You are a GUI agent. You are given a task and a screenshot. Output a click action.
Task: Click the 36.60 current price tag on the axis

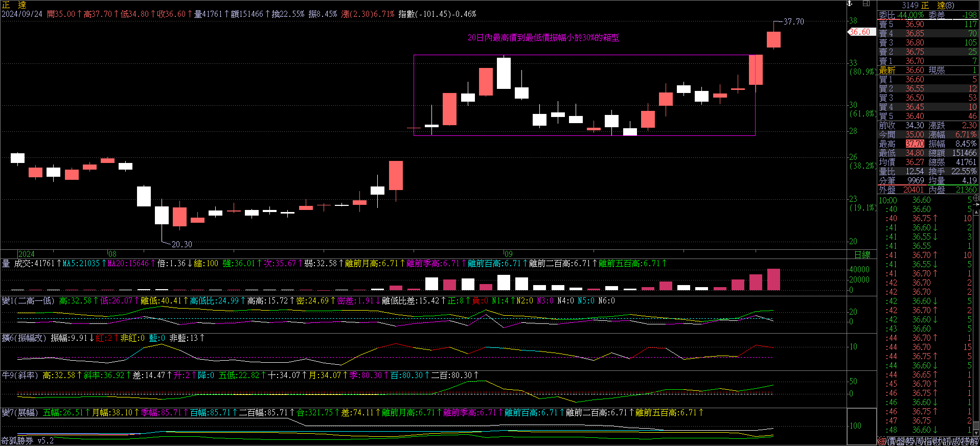[861, 32]
